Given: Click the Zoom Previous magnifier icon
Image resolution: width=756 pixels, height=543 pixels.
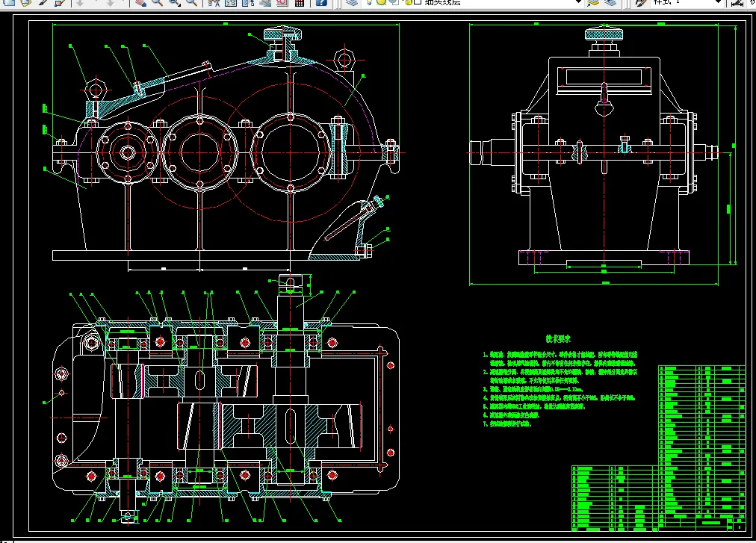Looking at the screenshot, I should [x=192, y=2].
